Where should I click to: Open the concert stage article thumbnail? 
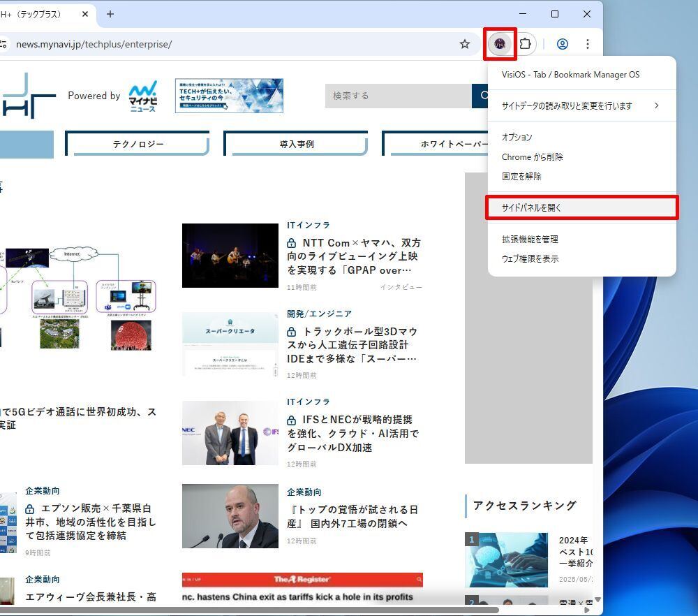tap(230, 255)
